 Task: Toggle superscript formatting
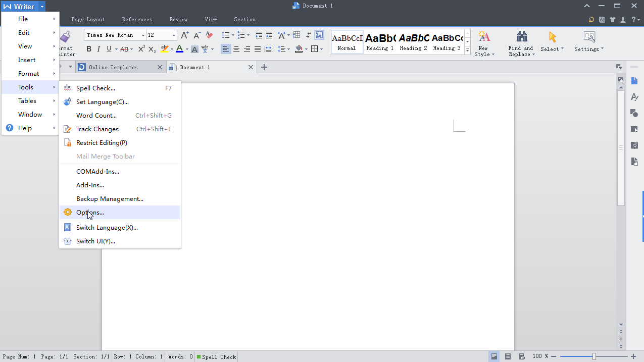(141, 49)
